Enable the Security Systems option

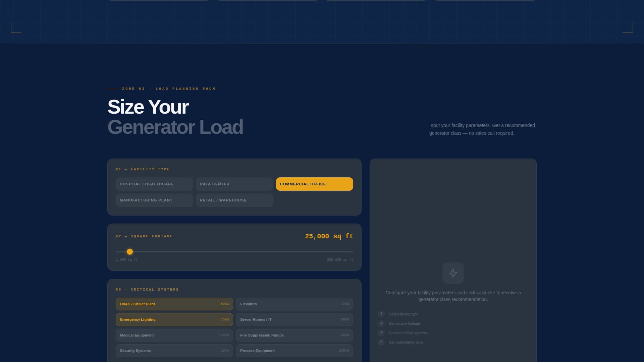click(x=174, y=351)
